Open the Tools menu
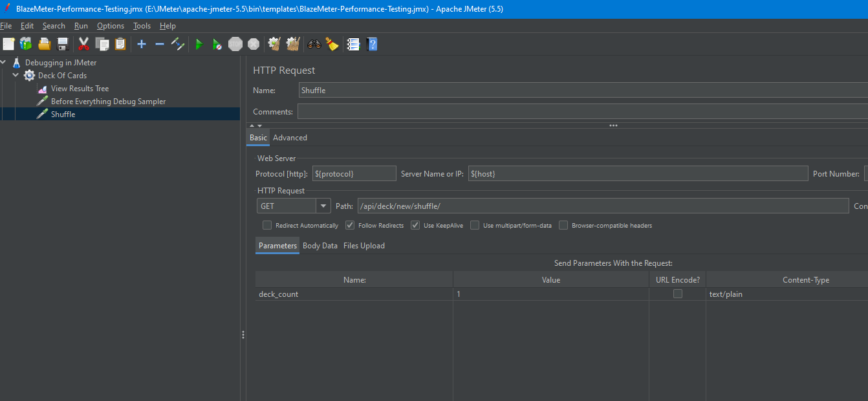The height and width of the screenshot is (401, 868). point(142,26)
